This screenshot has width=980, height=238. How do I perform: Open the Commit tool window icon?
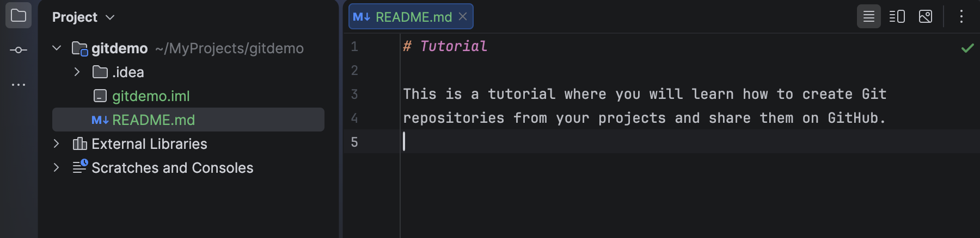[x=19, y=50]
